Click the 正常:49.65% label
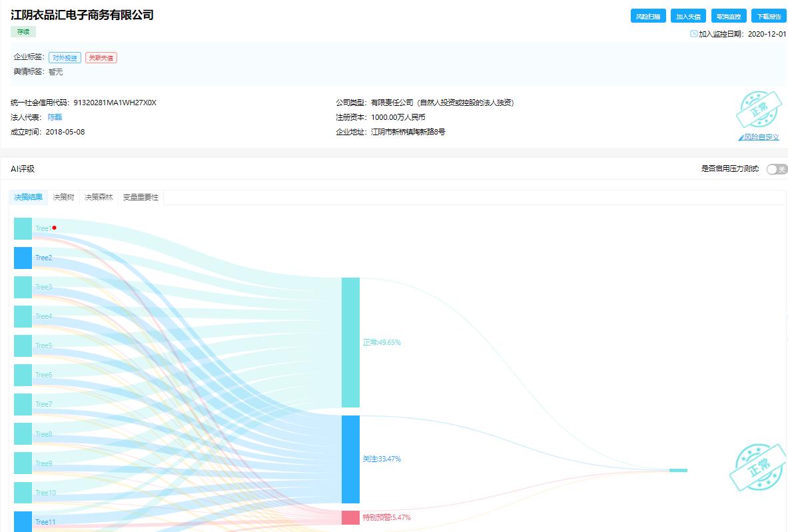 382,343
